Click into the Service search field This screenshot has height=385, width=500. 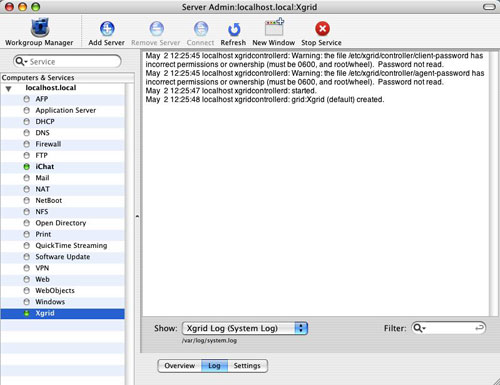pos(67,62)
